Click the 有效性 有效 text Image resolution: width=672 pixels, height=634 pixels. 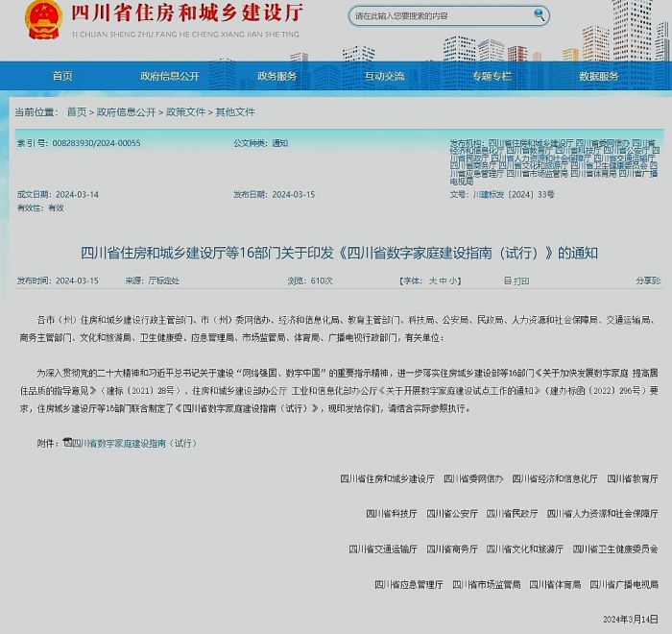(x=40, y=208)
